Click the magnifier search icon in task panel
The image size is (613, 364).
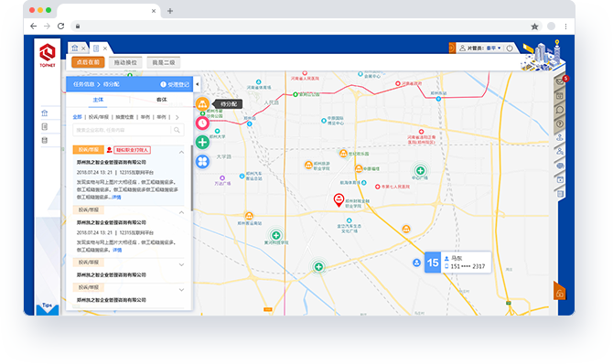click(177, 130)
